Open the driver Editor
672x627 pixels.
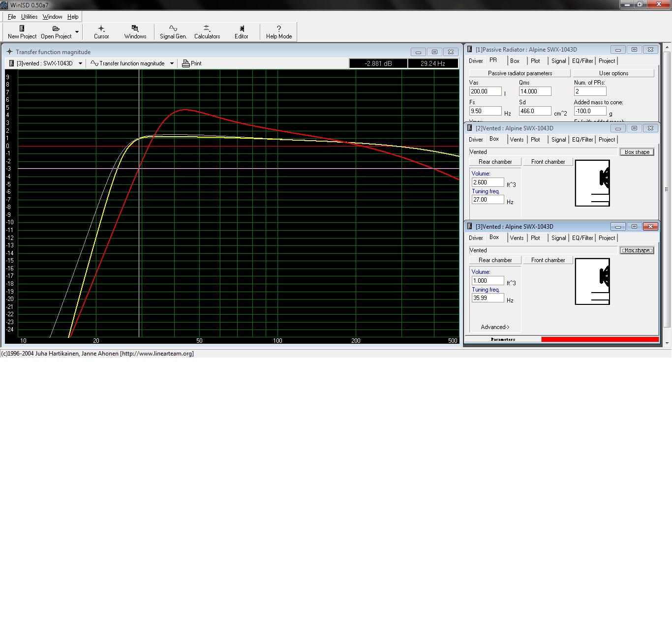[x=242, y=32]
